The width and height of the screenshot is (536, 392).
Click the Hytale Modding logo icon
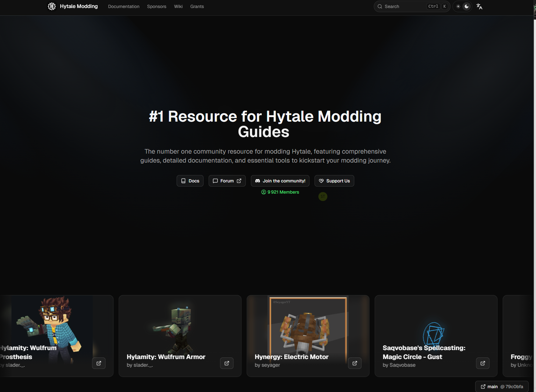52,6
